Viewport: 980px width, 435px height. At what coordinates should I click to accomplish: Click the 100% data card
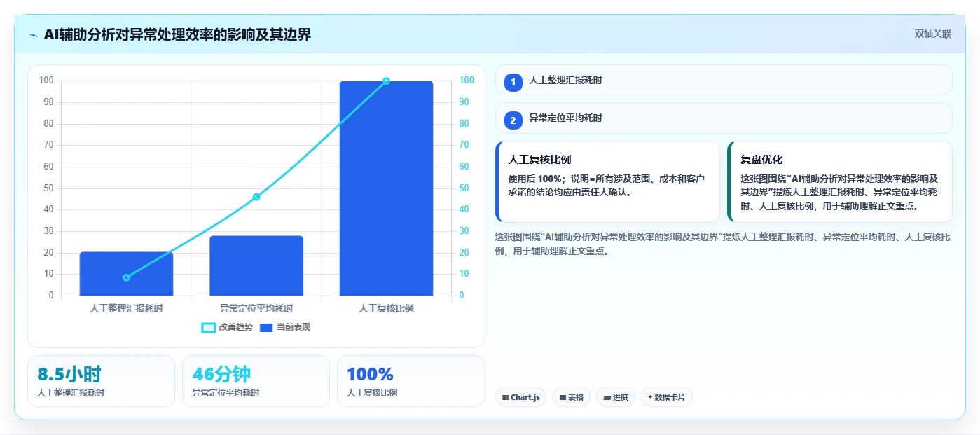click(410, 381)
